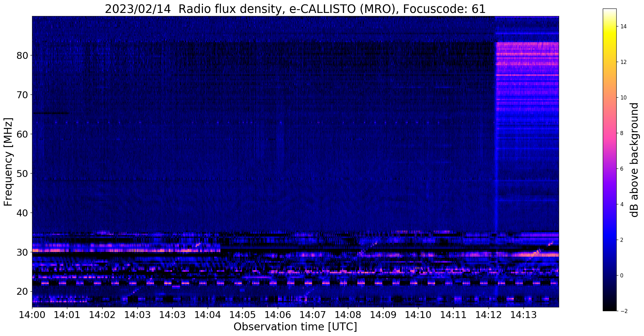The image size is (644, 336).
Task: Click the bright pink burst near 80 MHz
Action: [x=527, y=54]
